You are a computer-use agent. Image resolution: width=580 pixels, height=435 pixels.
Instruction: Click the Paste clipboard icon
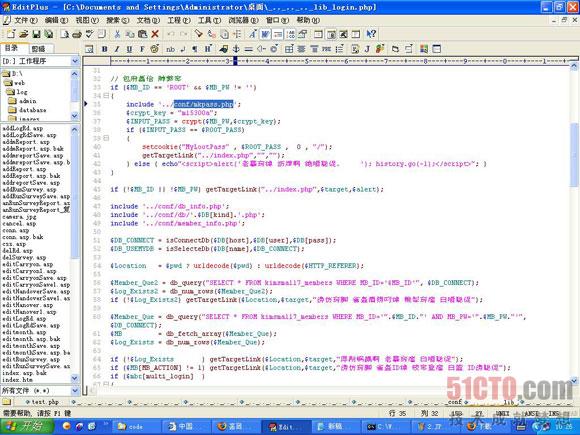(x=142, y=34)
